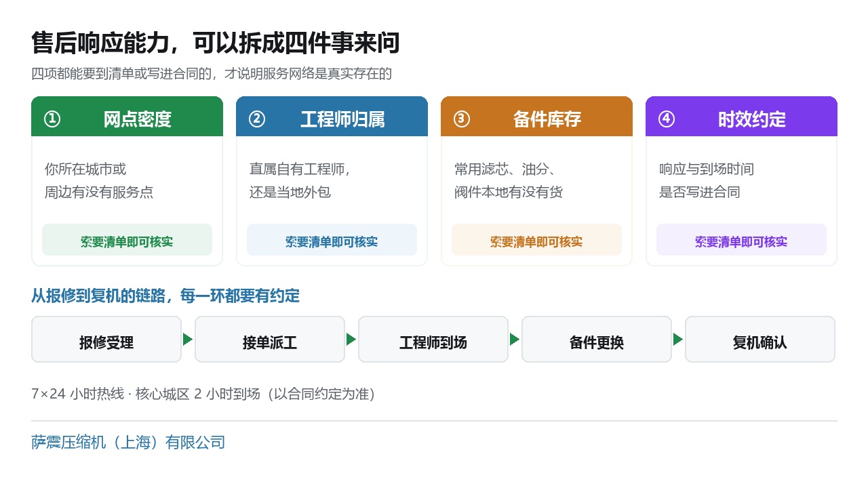Click the circled number ④ badge
This screenshot has width=868, height=488.
click(667, 119)
